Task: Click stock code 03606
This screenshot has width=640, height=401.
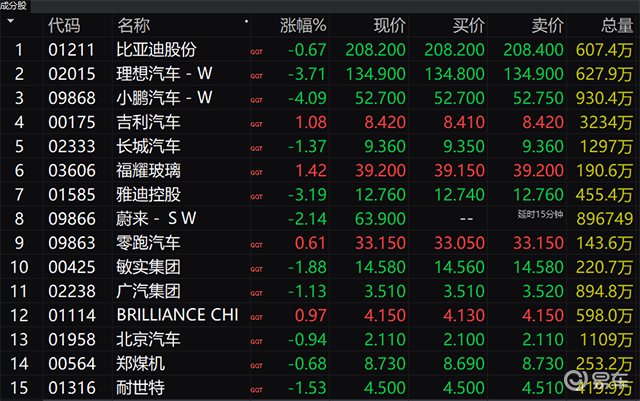Action: [72, 170]
